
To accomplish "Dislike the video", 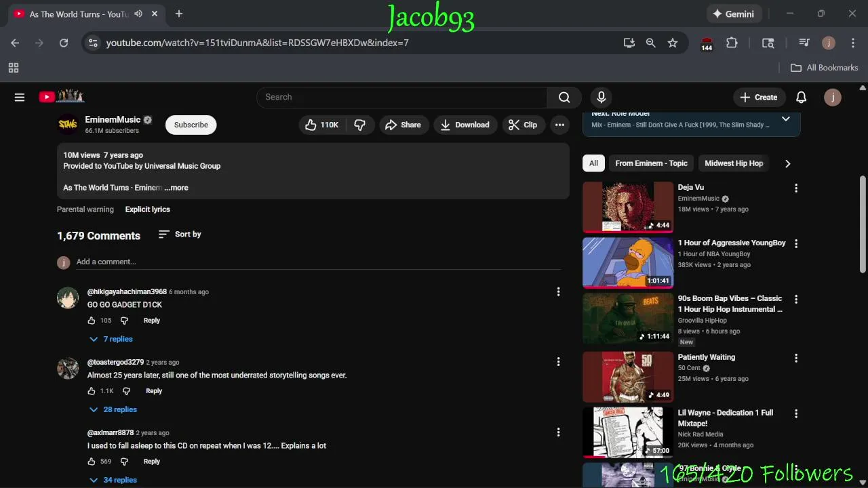I will [360, 125].
